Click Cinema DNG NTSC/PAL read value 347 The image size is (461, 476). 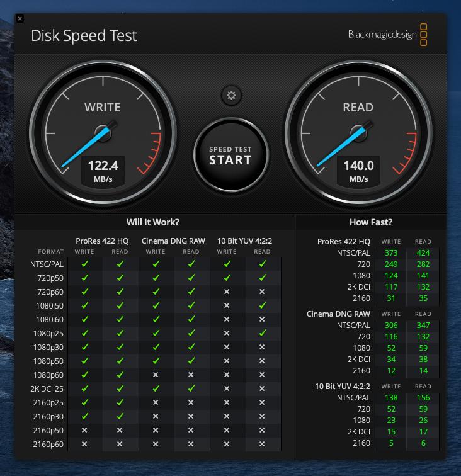pyautogui.click(x=423, y=326)
